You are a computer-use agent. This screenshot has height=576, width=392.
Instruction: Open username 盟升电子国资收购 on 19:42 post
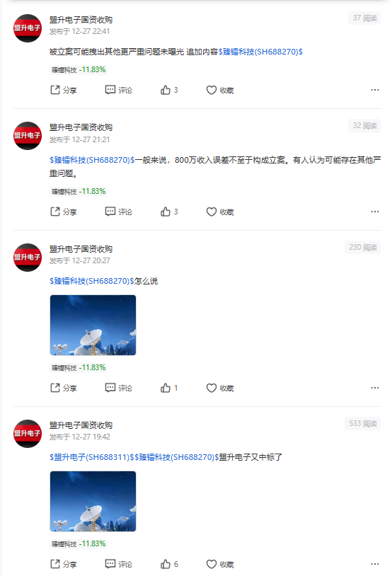(x=81, y=425)
